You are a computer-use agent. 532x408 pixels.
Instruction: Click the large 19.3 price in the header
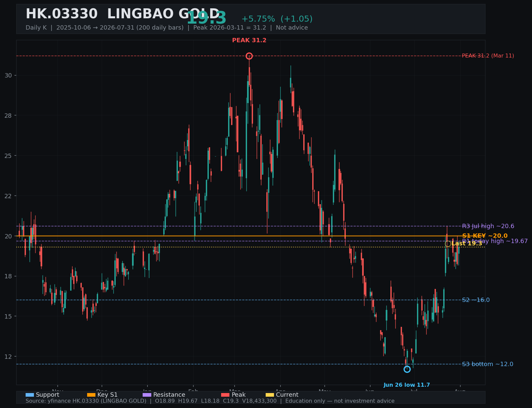coord(206,18)
